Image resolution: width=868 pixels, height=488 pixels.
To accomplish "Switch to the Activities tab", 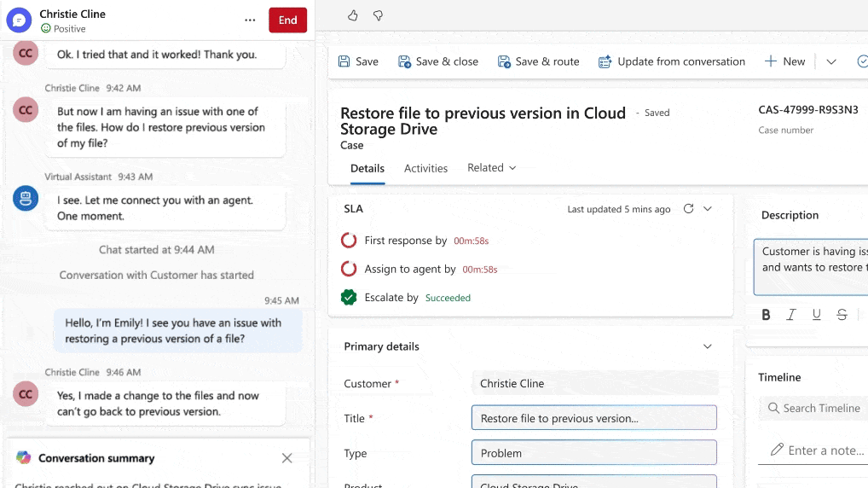I will 425,168.
